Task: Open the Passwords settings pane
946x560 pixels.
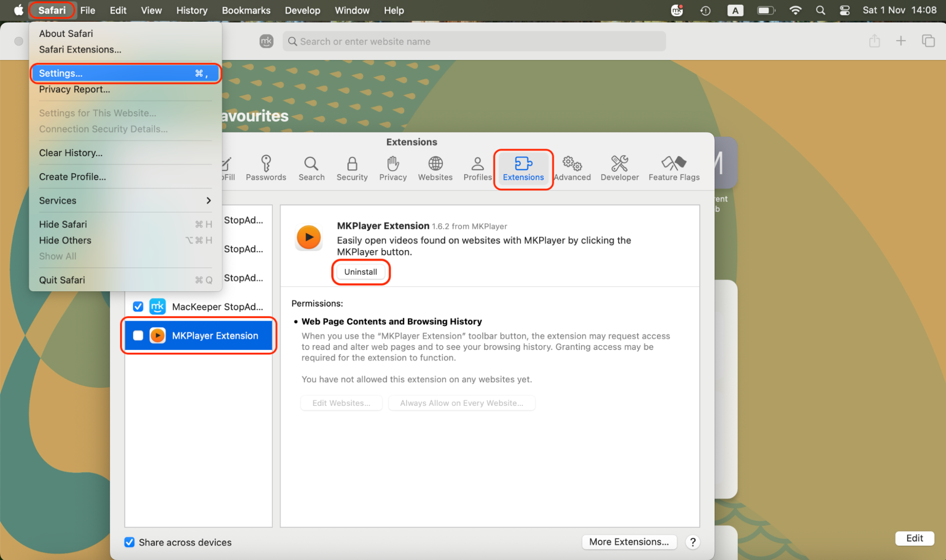Action: (265, 168)
